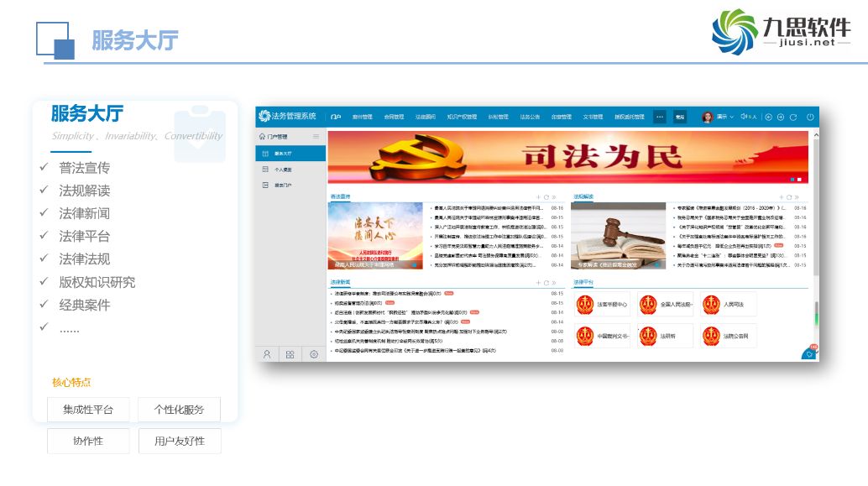
Task: Open the 合同管理 menu item
Action: click(395, 117)
